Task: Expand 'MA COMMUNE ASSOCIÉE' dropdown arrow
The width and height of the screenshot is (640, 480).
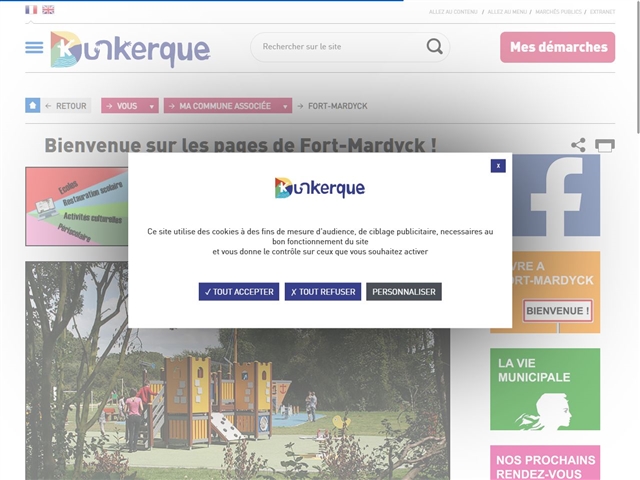Action: pyautogui.click(x=285, y=107)
